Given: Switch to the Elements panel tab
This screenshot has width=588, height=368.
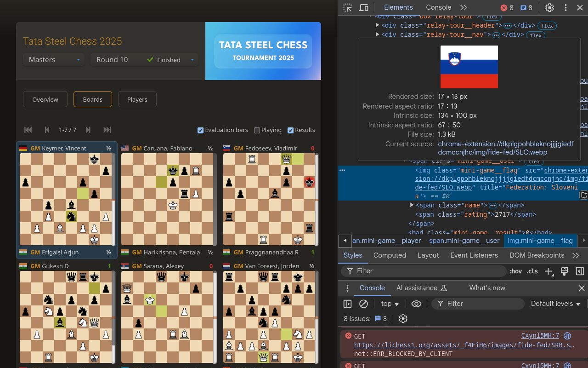Looking at the screenshot, I should tap(398, 7).
